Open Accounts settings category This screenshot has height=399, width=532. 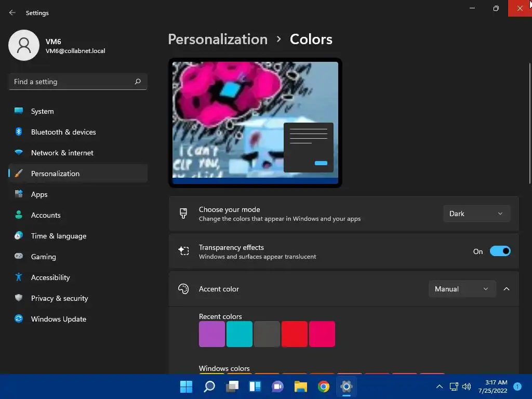(x=78, y=215)
